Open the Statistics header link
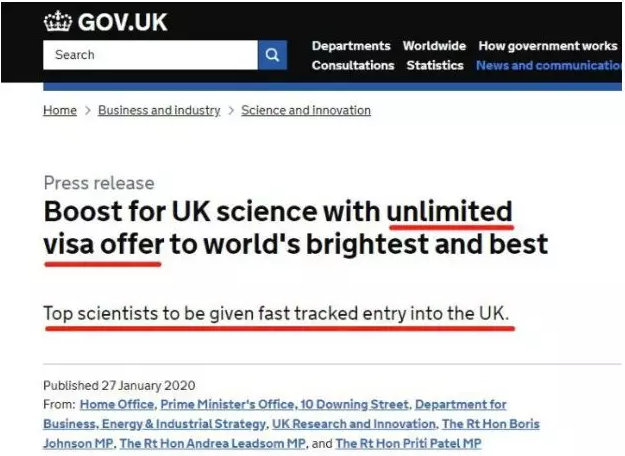The height and width of the screenshot is (456, 625). click(x=435, y=65)
